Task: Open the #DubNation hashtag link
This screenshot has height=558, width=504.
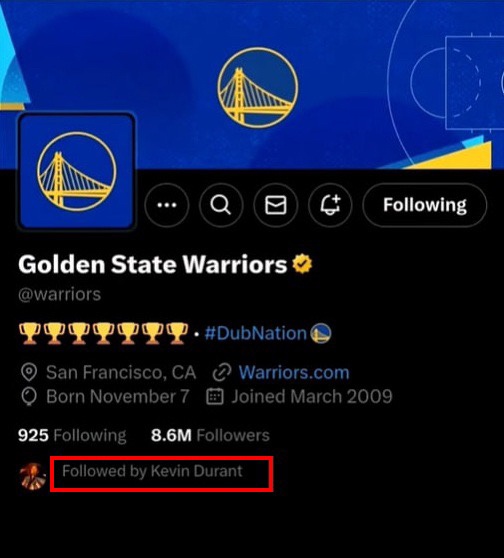Action: (256, 333)
